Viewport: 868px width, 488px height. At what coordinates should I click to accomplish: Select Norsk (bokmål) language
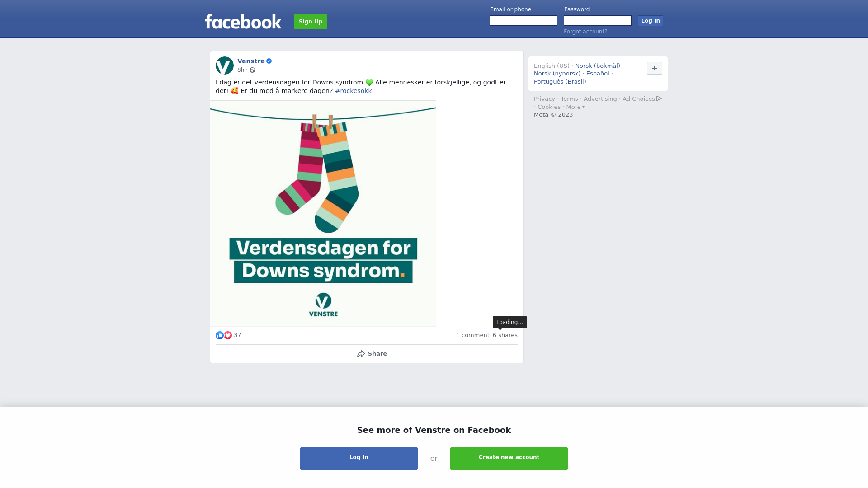point(598,66)
